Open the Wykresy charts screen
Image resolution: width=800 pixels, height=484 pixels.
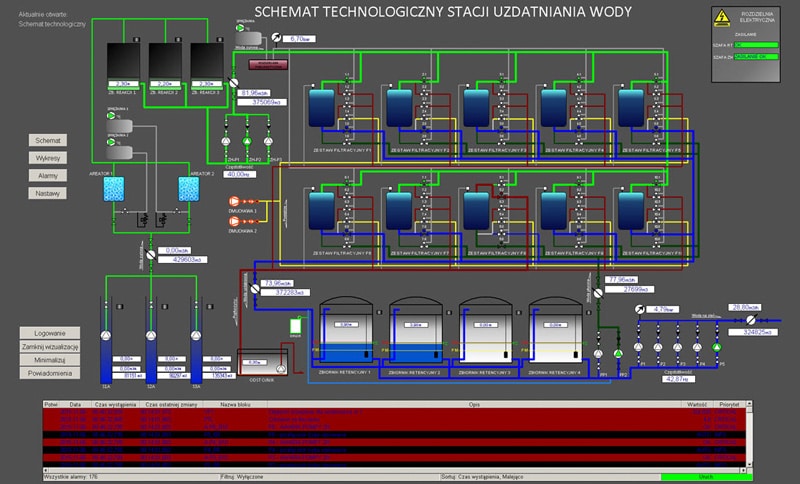pos(47,159)
